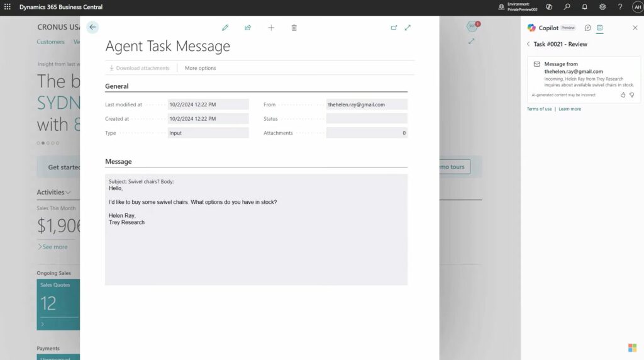644x360 pixels.
Task: Click the CRONUS USA company name
Action: click(58, 27)
